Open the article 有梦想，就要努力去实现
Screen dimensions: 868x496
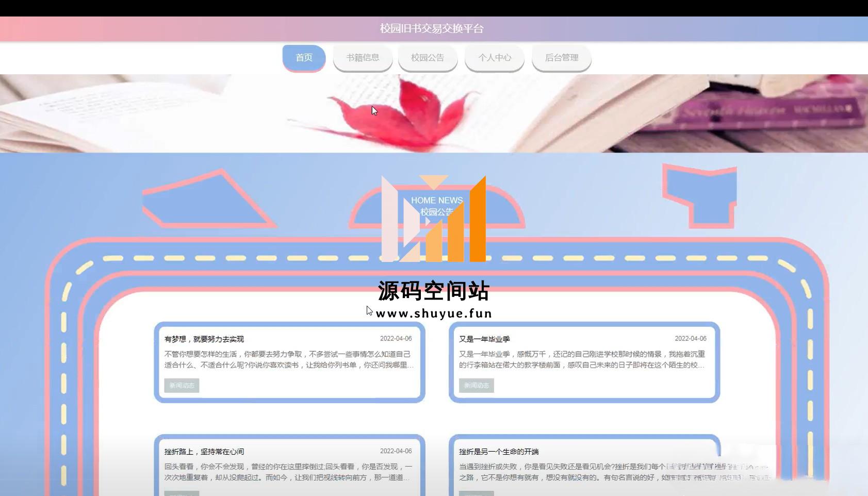click(204, 339)
